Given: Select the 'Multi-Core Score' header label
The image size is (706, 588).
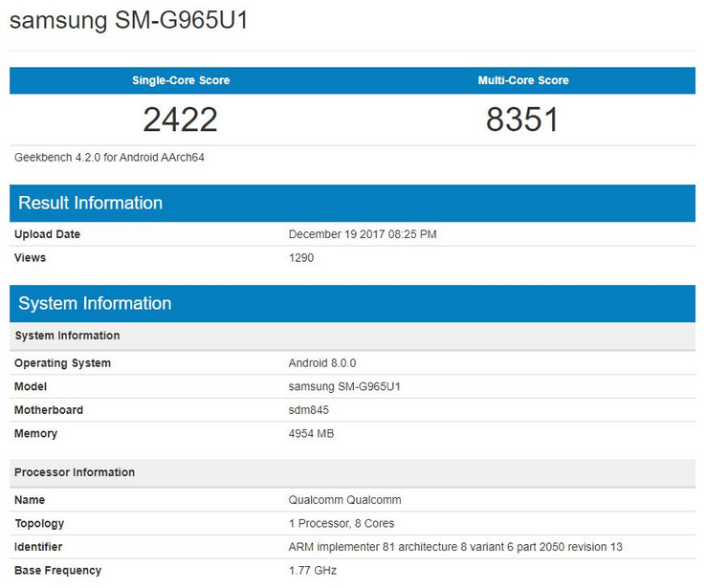Looking at the screenshot, I should (x=523, y=80).
